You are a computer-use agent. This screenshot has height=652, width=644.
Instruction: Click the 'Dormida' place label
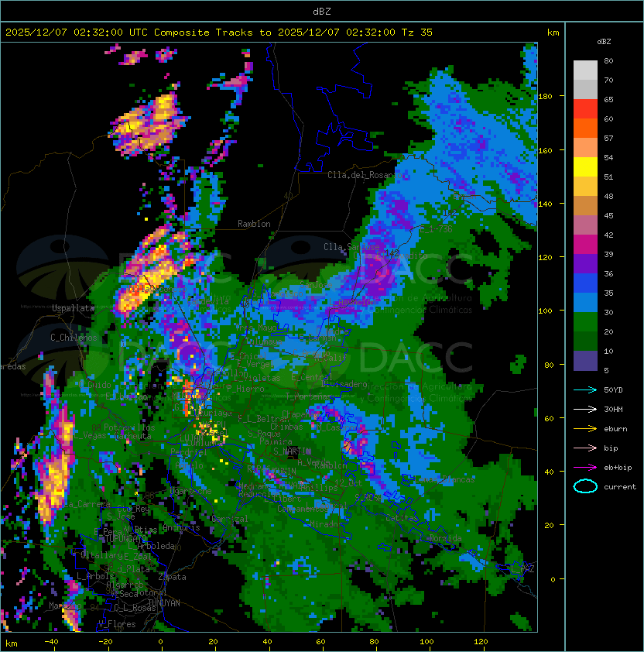coord(445,538)
